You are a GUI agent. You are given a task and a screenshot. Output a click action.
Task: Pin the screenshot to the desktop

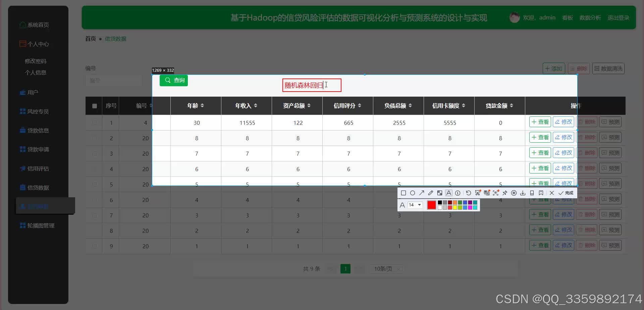(x=505, y=193)
